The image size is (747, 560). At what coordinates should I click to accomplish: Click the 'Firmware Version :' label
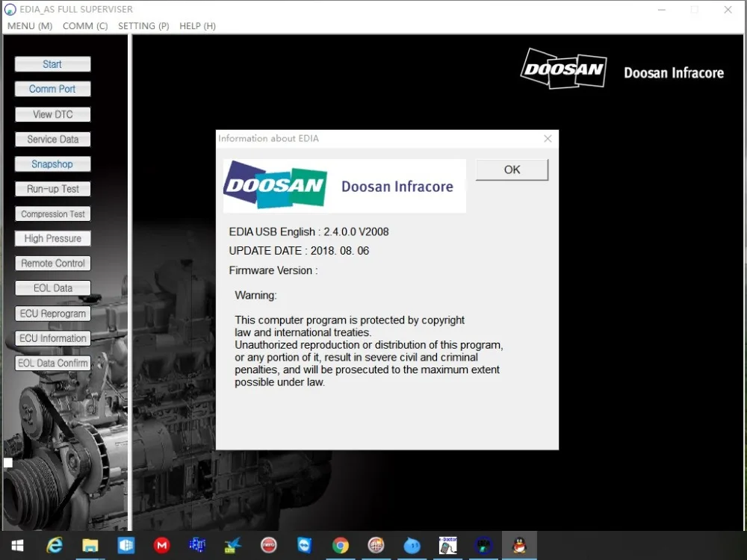(x=273, y=270)
